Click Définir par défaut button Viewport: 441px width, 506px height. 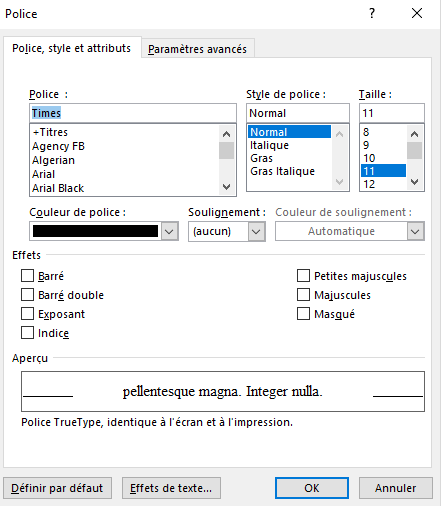click(x=57, y=488)
